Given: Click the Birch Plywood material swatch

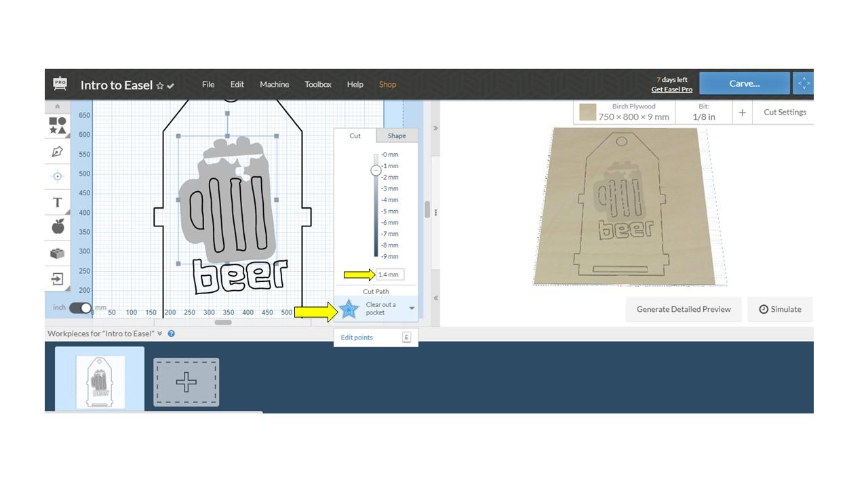Looking at the screenshot, I should (588, 112).
